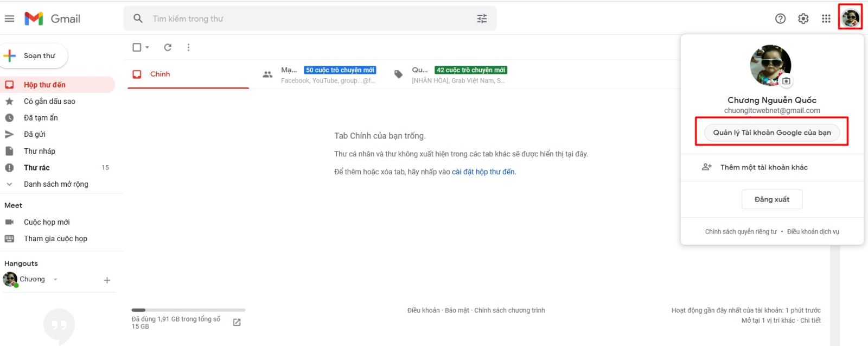Viewport: 868px width, 346px height.
Task: Expand Danh sách mở rộng in sidebar
Action: click(x=56, y=184)
